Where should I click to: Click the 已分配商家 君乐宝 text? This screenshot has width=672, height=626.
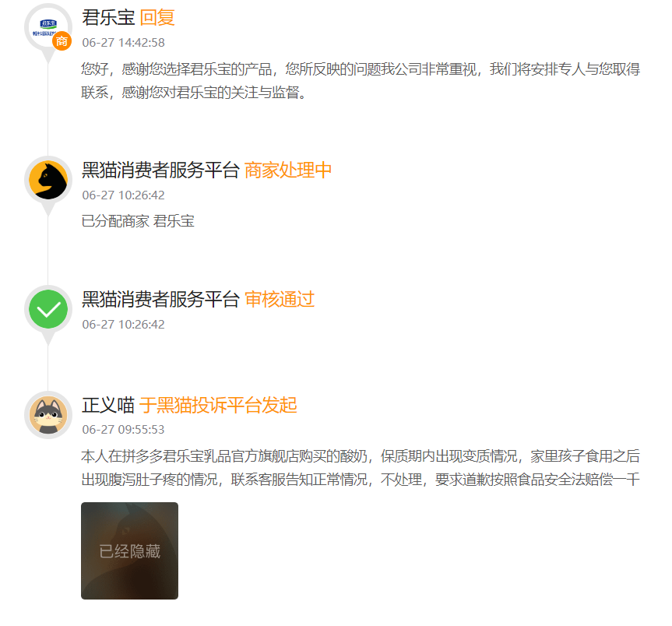pyautogui.click(x=138, y=221)
